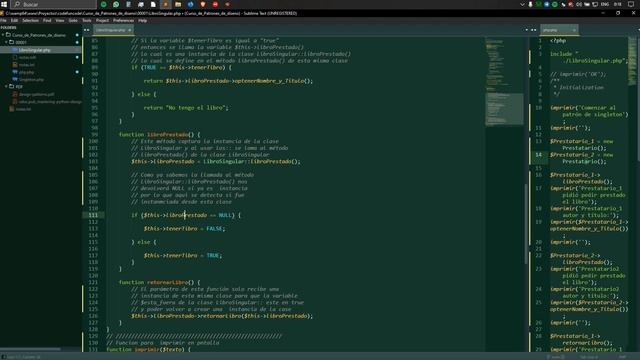Select the ejs folder row
640x360 pixels.
pyautogui.click(x=40, y=87)
